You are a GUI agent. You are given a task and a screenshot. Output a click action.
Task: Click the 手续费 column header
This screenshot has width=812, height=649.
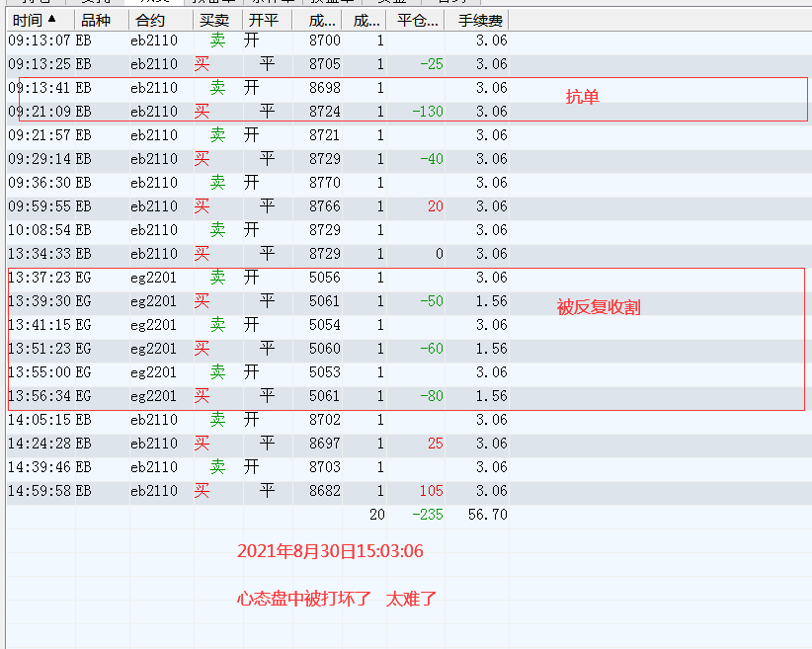477,20
